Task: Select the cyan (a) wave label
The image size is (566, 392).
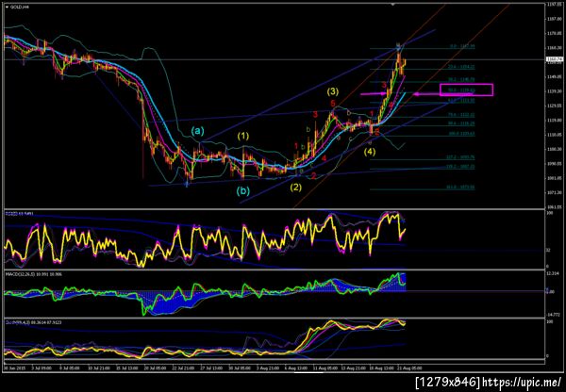Action: pos(197,131)
